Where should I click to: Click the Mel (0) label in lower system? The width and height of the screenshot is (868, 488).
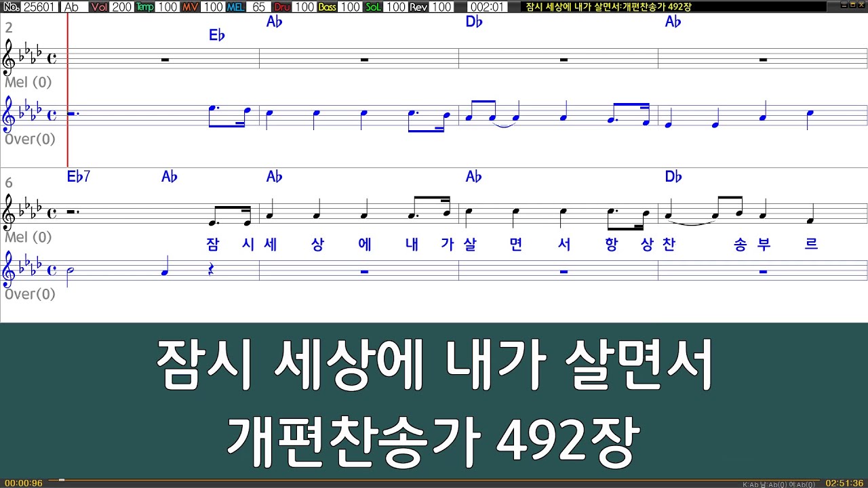pos(28,237)
